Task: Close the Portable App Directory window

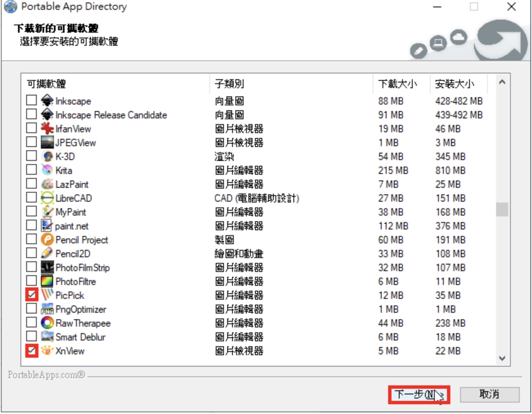Action: pos(511,7)
